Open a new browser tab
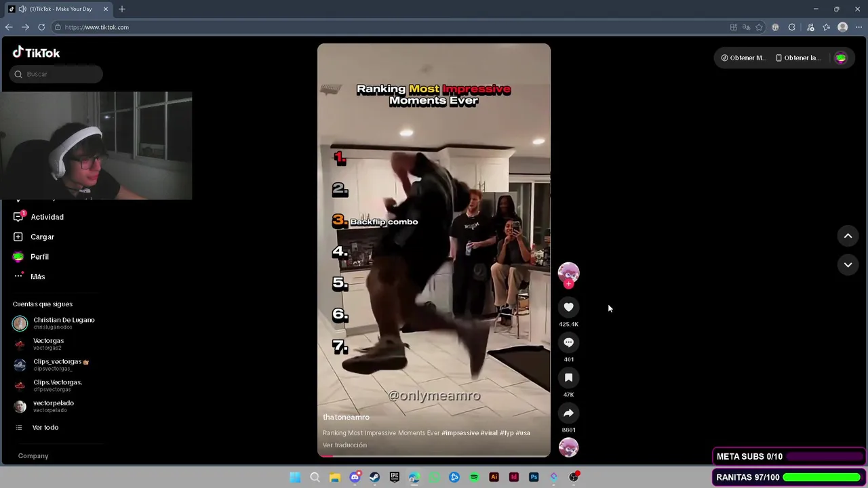The image size is (868, 488). coord(122,9)
